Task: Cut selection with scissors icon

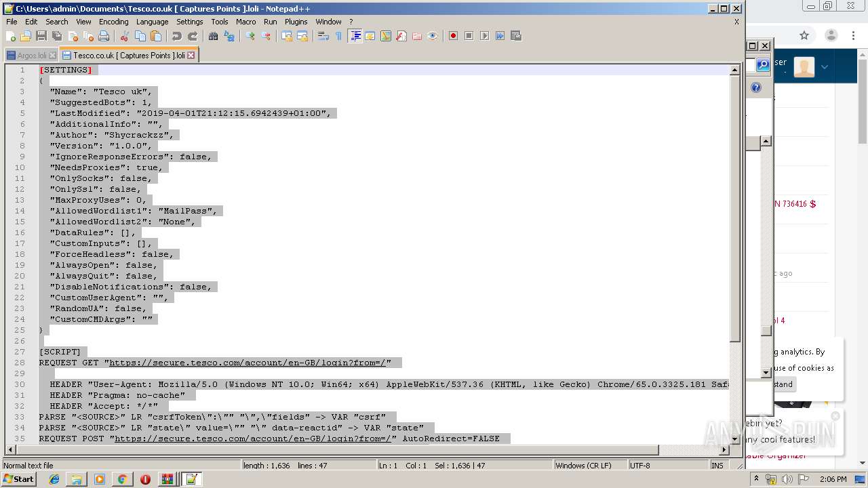Action: pos(125,36)
